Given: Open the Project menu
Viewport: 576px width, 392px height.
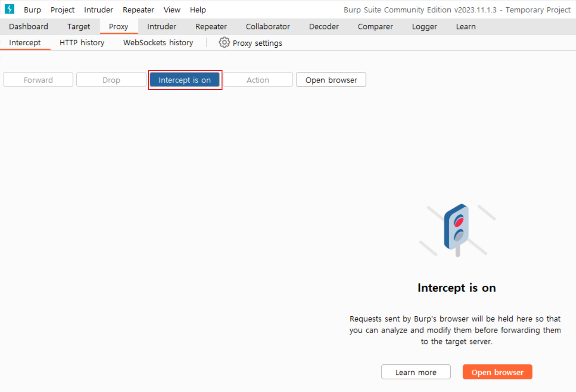Looking at the screenshot, I should 63,10.
